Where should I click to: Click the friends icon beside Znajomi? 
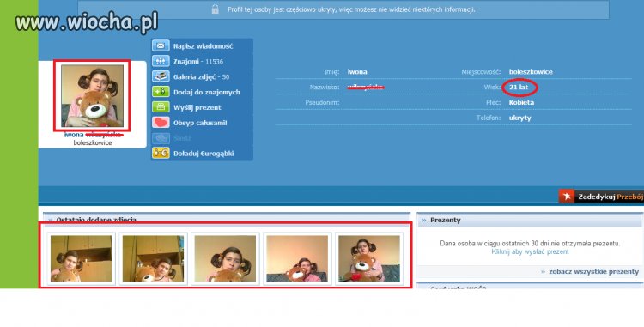pyautogui.click(x=161, y=61)
